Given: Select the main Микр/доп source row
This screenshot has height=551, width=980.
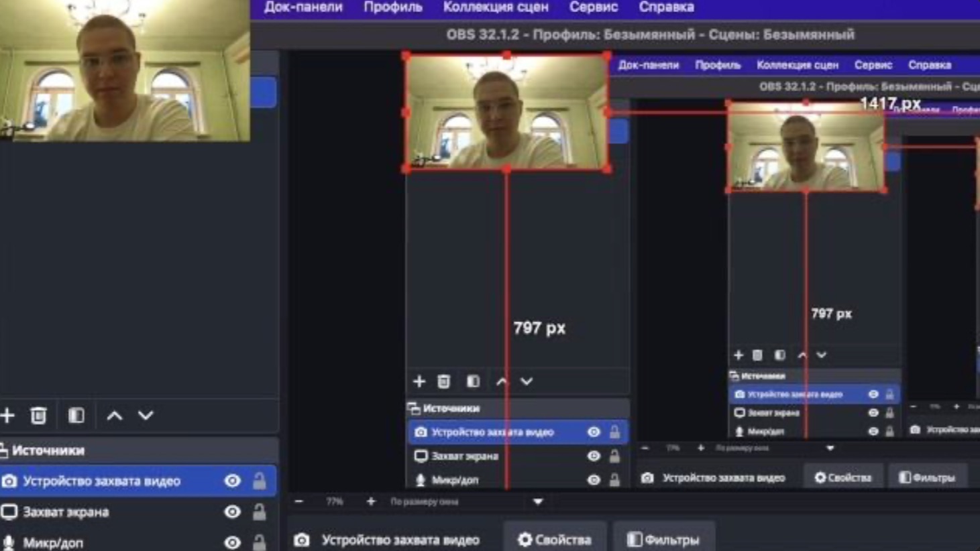Looking at the screenshot, I should [x=138, y=542].
